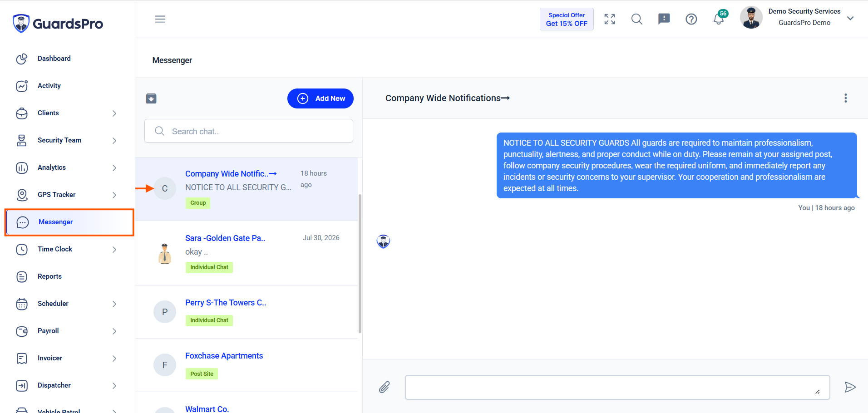The width and height of the screenshot is (868, 413).
Task: Open the archived chats icon
Action: point(151,98)
